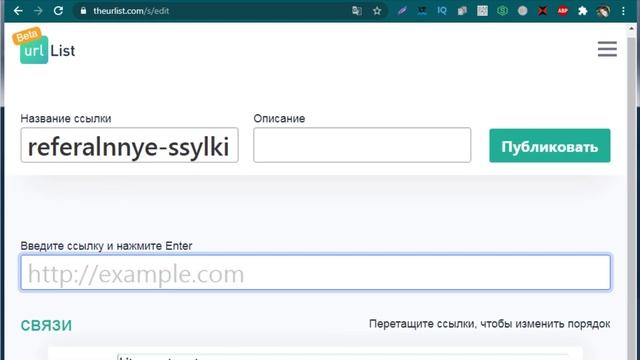Open the red X extension icon
Screen dimensions: 640x360
coord(542,11)
